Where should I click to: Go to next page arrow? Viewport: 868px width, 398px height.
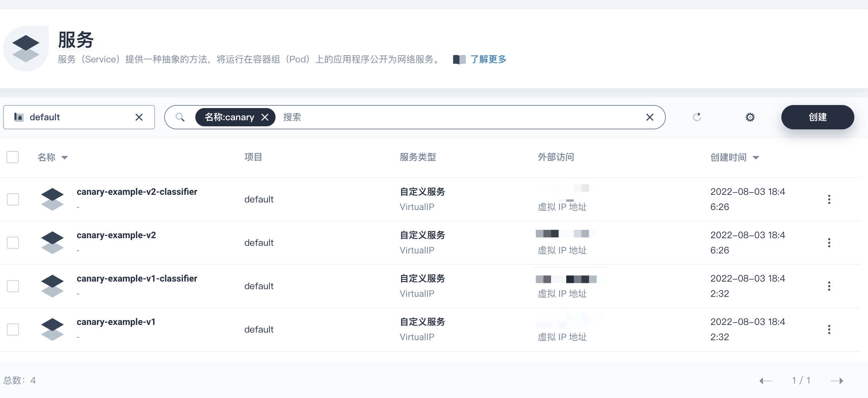tap(837, 380)
